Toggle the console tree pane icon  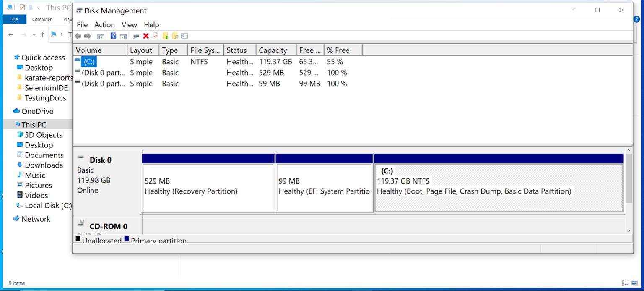click(x=101, y=36)
